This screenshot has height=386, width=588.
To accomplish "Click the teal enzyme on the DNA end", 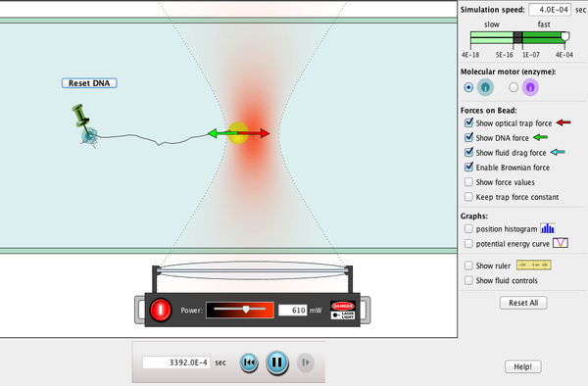I will tap(89, 136).
